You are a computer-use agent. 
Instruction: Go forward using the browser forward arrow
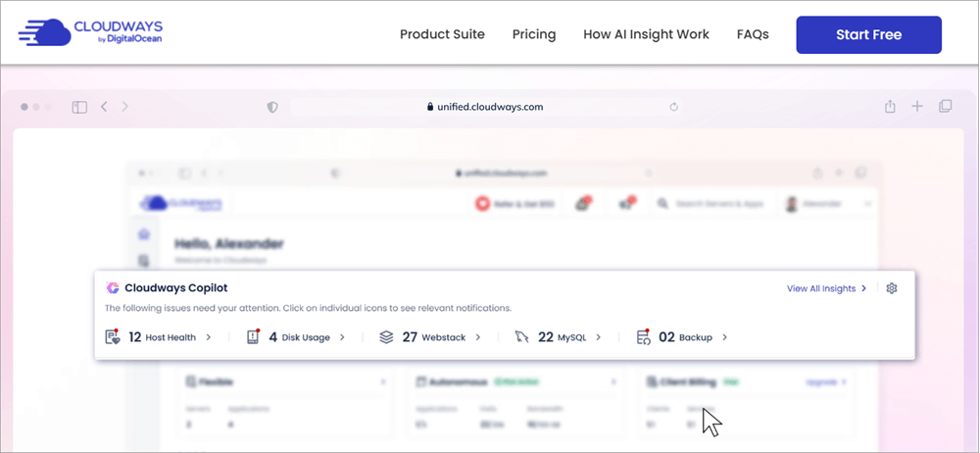(x=125, y=107)
